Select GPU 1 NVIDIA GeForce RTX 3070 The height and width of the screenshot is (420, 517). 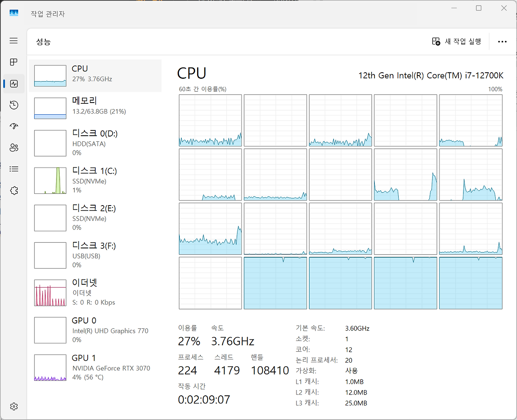pos(95,367)
